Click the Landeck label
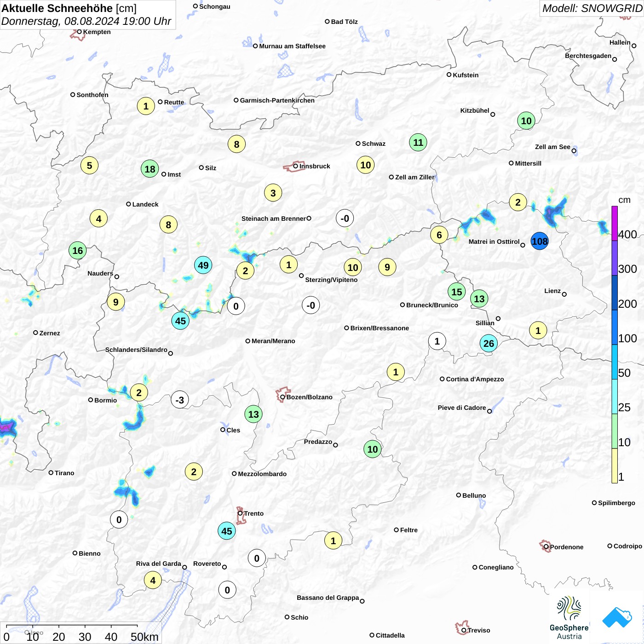Screen dimensions: 644x644 [145, 204]
